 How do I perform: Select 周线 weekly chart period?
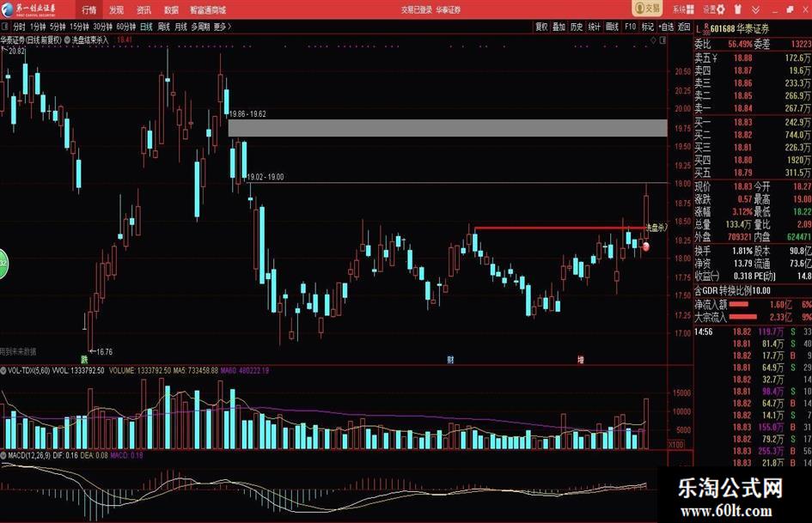[163, 27]
